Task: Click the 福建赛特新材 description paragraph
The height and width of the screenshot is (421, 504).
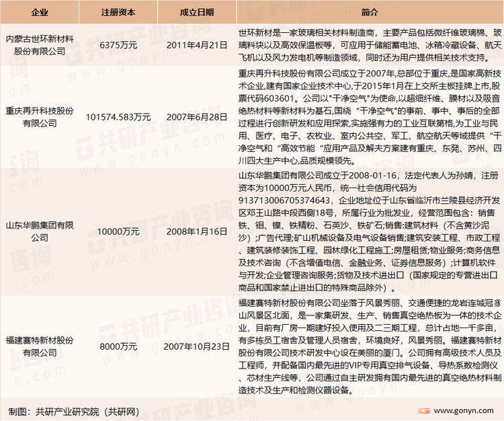Action: [x=370, y=346]
